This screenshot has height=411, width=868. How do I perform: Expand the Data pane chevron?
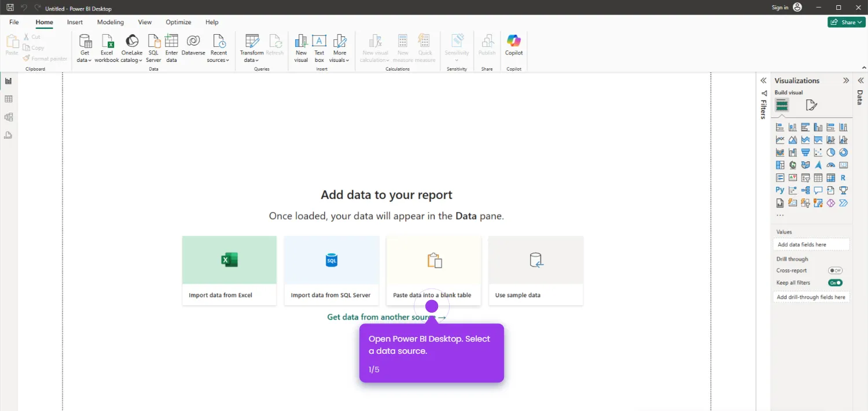click(860, 80)
